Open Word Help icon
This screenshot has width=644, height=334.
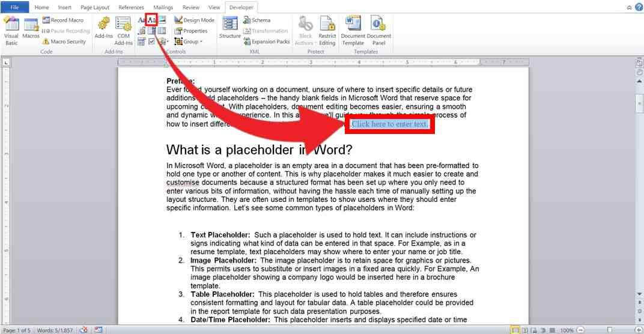[x=638, y=7]
